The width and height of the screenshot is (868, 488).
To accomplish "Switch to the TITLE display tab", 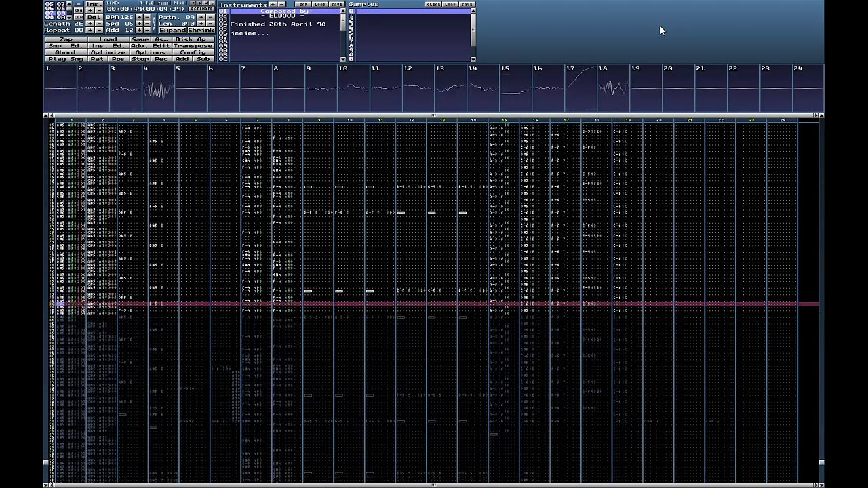I will (x=146, y=3).
